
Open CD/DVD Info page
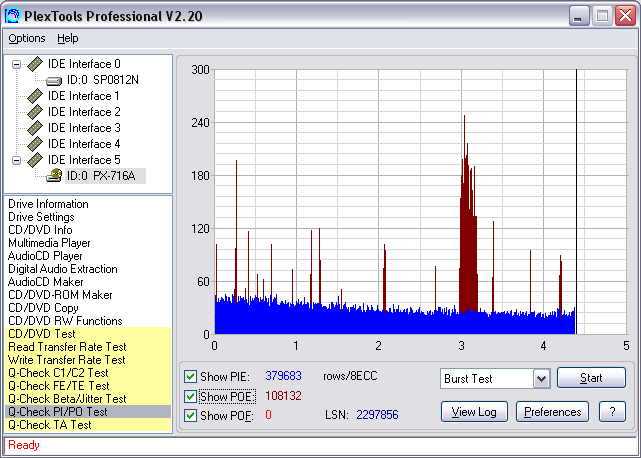[x=40, y=230]
